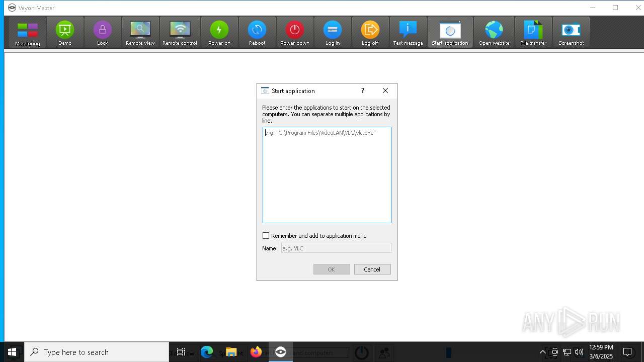Image resolution: width=644 pixels, height=362 pixels.
Task: Power down selected computers
Action: click(295, 33)
